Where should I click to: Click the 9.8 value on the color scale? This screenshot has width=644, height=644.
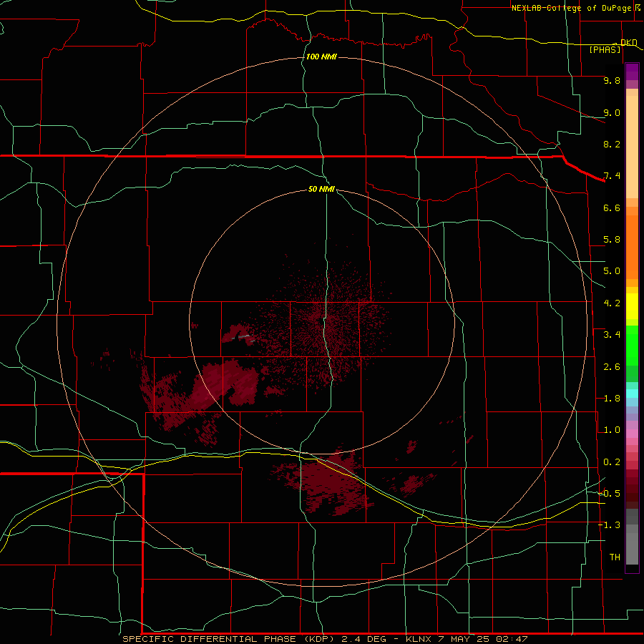coord(612,80)
